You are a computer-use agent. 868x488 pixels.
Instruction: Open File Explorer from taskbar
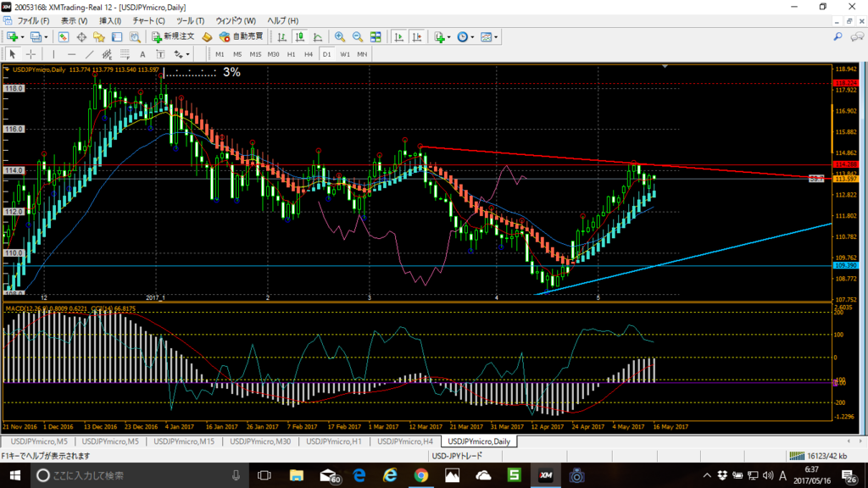pos(297,476)
